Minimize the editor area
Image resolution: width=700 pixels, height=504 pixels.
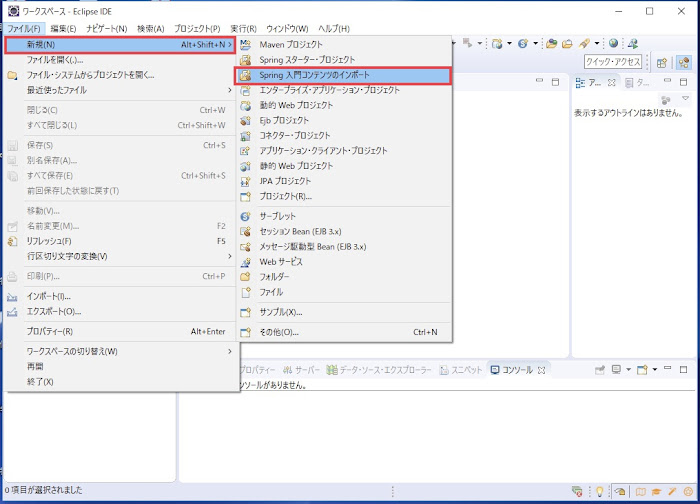[539, 81]
